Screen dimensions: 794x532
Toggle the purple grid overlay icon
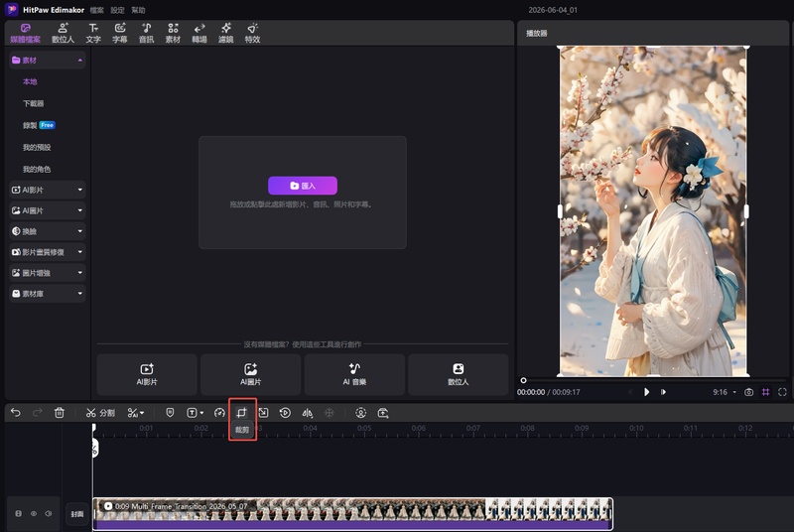765,392
